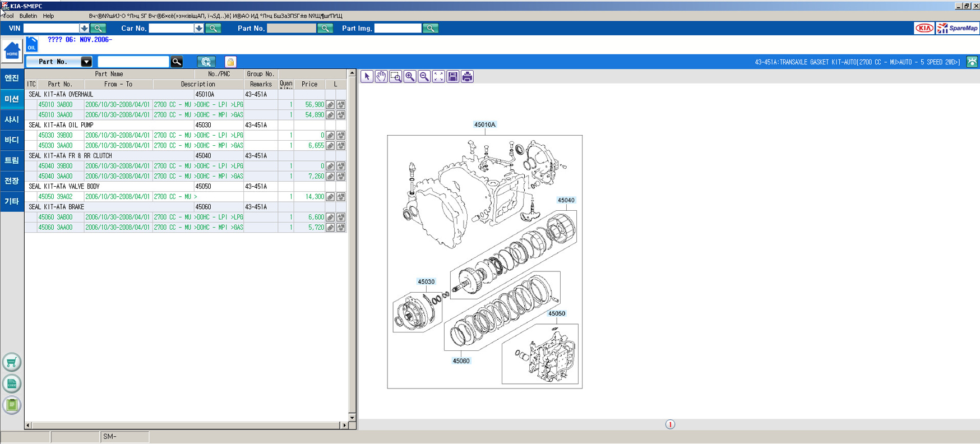
Task: Activate the hand pan tool
Action: [x=381, y=77]
